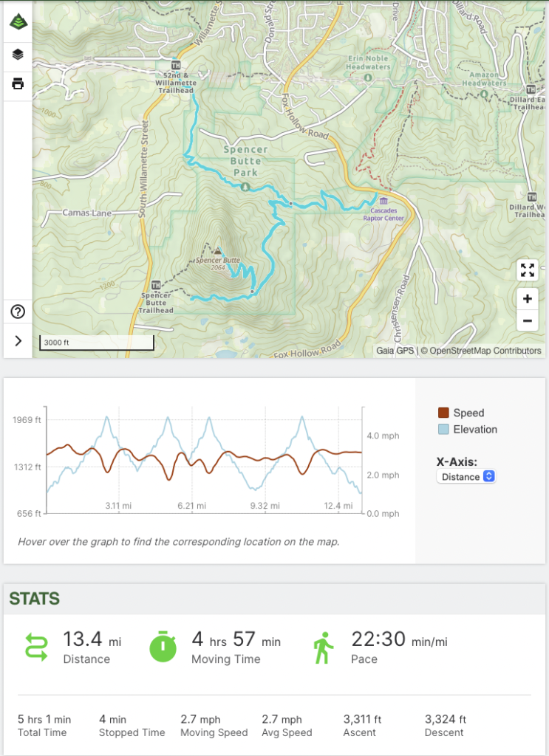Expand the collapsed sidebar with chevron
Viewport: 549px width, 756px height.
[x=18, y=341]
